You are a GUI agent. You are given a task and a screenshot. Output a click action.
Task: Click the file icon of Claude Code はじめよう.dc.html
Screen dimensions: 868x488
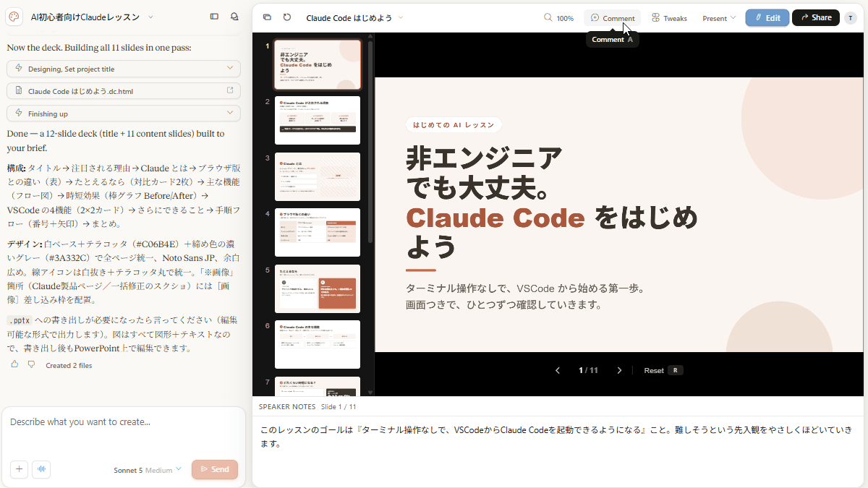[x=19, y=91]
